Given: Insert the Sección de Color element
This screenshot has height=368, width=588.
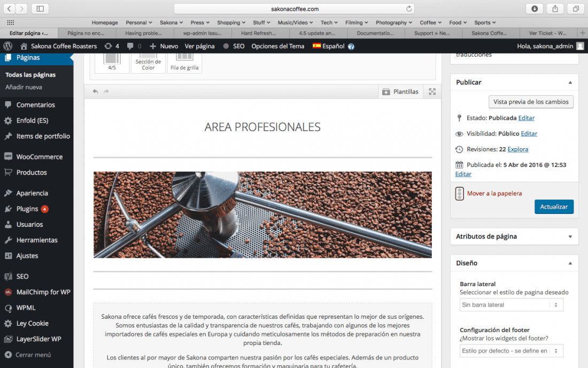Looking at the screenshot, I should (x=148, y=63).
